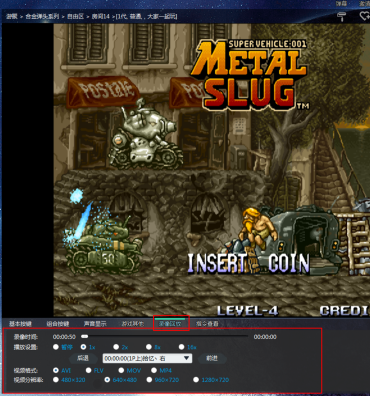The height and width of the screenshot is (396, 370).
Task: Set playback speed to 2x
Action: tap(120, 347)
